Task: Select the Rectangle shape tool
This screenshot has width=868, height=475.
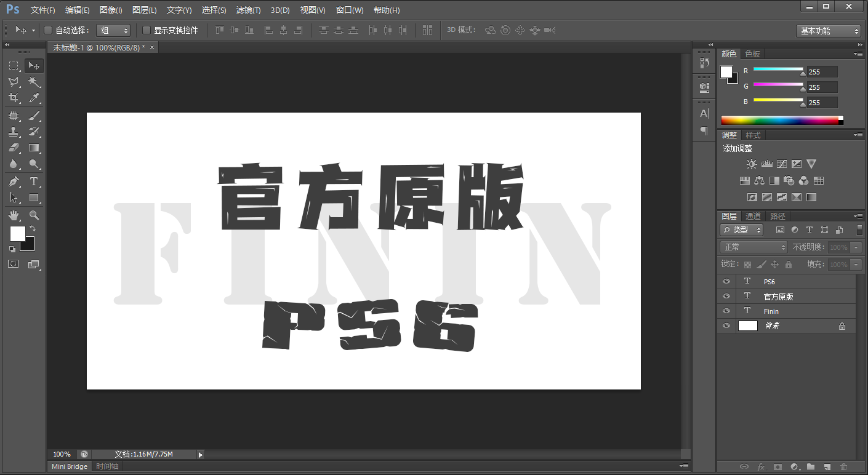Action: [x=34, y=198]
